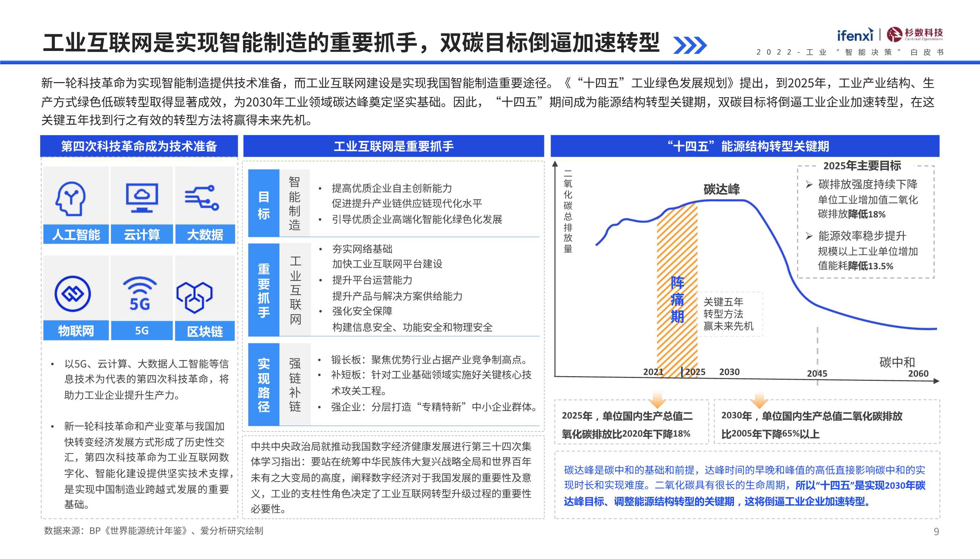Click the 新一轮科技革命和产业变革 bullet paragraph

click(149, 465)
